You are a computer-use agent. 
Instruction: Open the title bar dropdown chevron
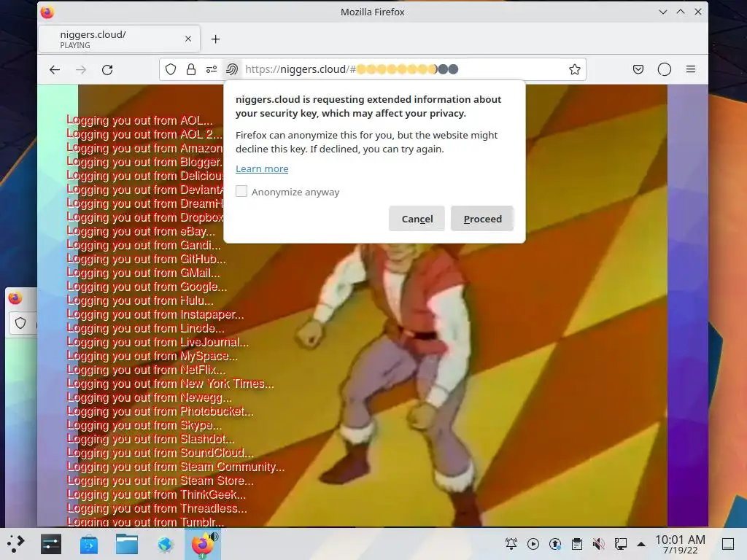coord(662,12)
